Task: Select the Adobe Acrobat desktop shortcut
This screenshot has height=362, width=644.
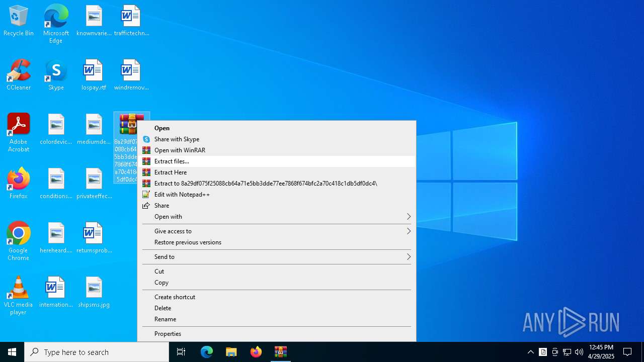Action: coord(19,133)
